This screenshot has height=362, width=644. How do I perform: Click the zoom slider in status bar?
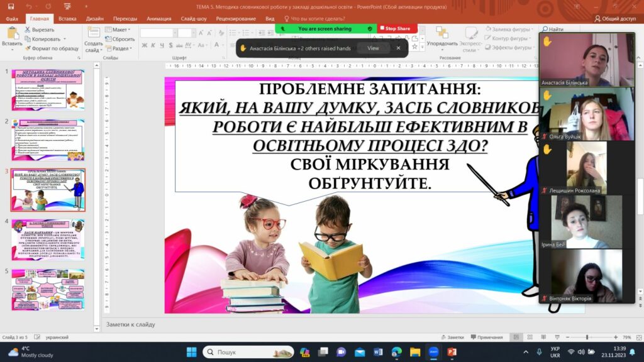tap(587, 337)
